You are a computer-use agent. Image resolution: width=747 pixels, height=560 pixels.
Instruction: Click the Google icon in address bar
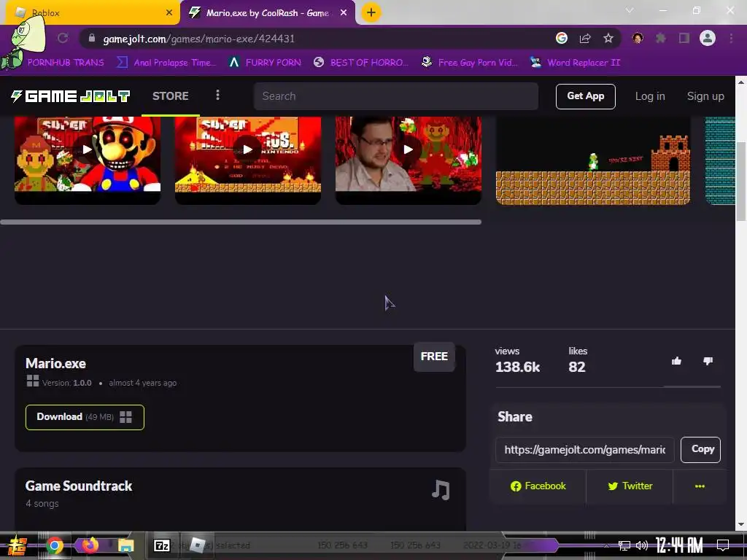(x=562, y=38)
